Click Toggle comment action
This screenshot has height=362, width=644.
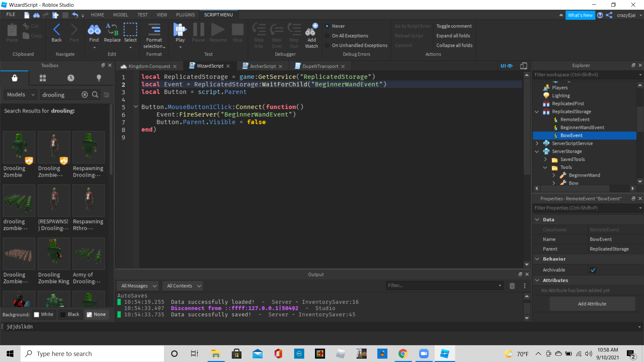454,26
